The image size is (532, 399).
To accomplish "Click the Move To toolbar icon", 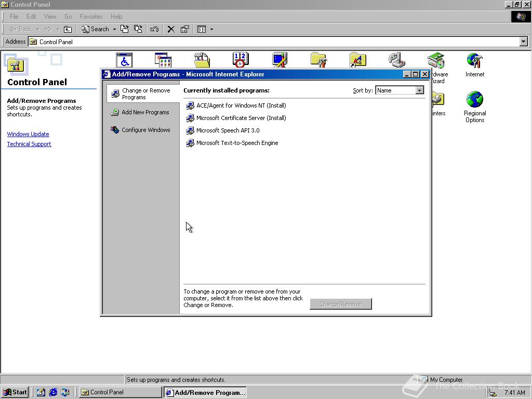I will tap(125, 29).
